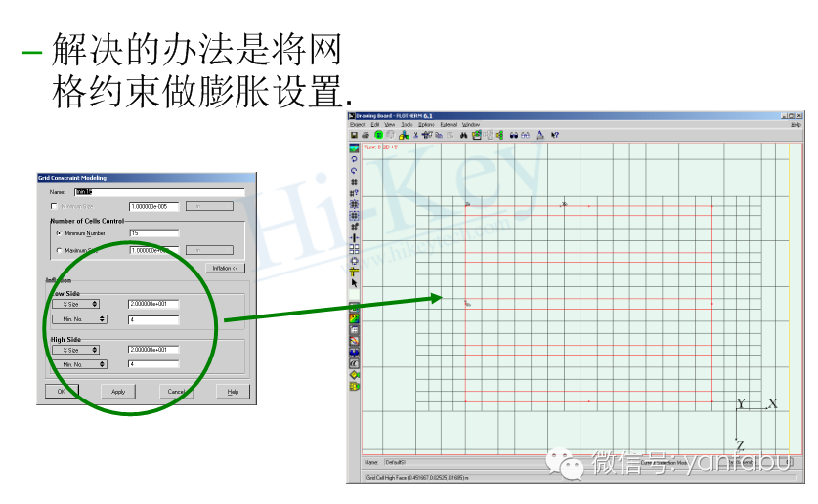Select the arrow pointer tool
This screenshot has height=504, width=818.
pyautogui.click(x=354, y=283)
